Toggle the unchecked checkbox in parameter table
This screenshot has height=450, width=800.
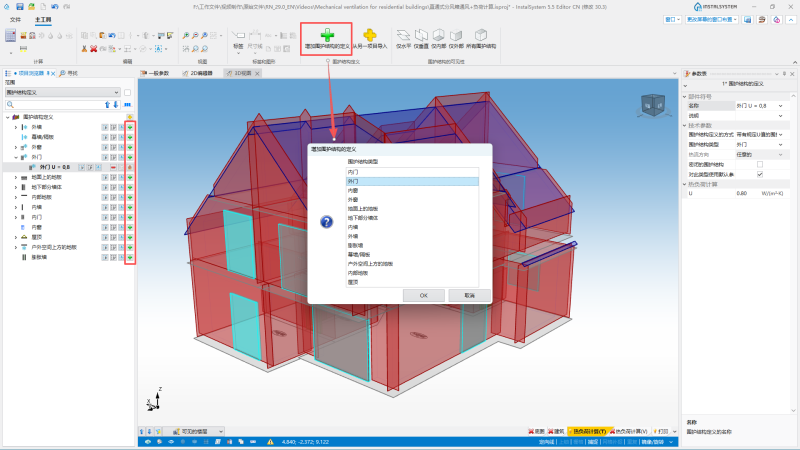click(x=760, y=164)
